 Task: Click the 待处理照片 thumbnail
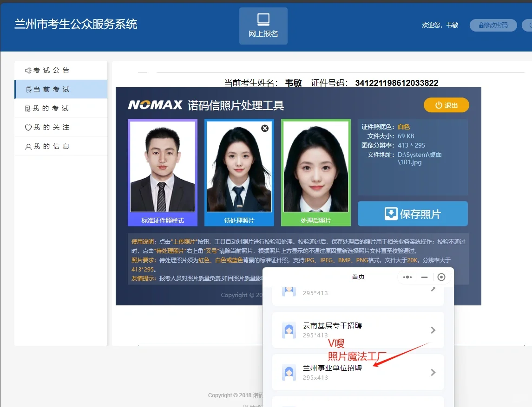[x=239, y=167]
